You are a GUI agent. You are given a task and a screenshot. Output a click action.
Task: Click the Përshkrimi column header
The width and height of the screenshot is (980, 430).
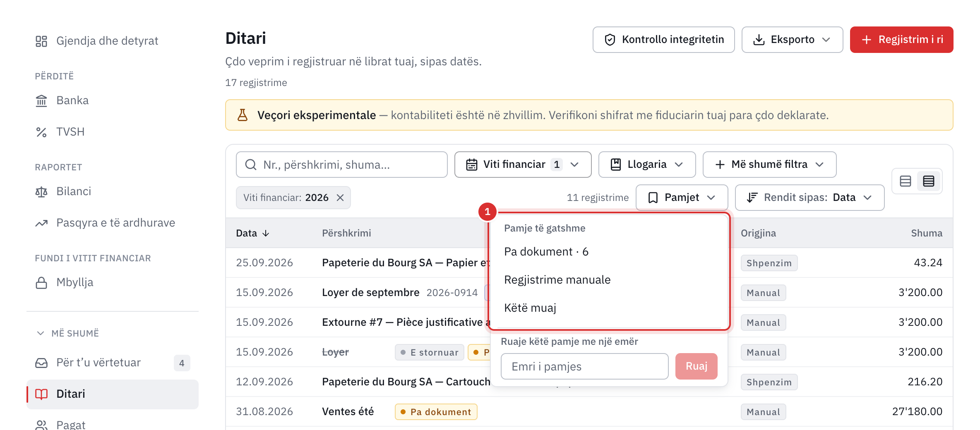click(346, 233)
